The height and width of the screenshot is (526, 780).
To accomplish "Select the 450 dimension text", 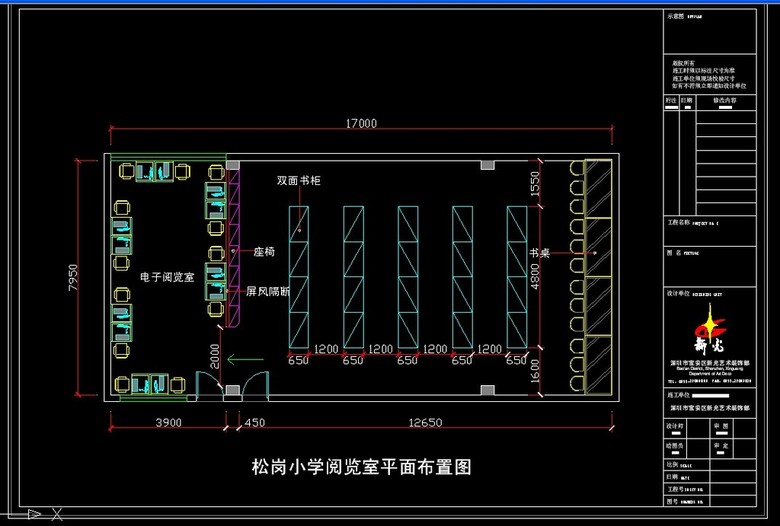I will pos(255,422).
